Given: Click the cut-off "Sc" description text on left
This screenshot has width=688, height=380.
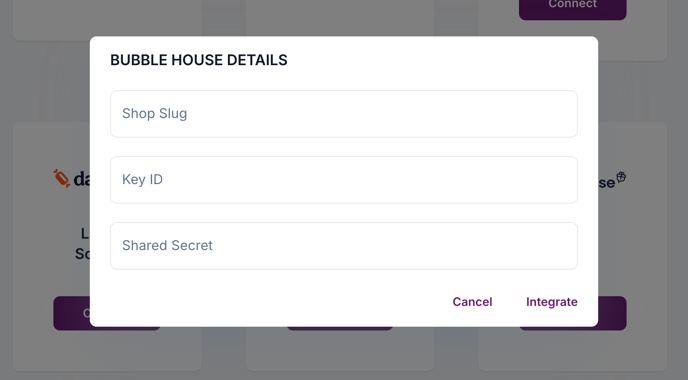Looking at the screenshot, I should [x=82, y=254].
